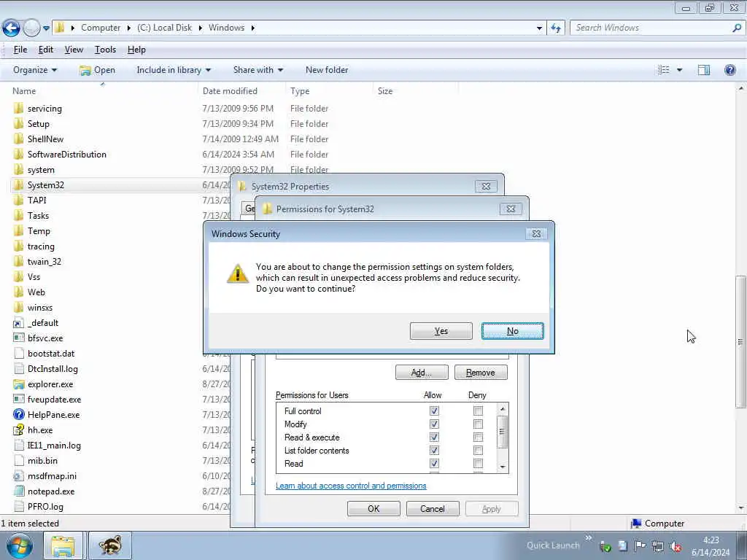Open Windows Explorer taskbar icon
Screen dimensions: 747x560
click(x=63, y=545)
